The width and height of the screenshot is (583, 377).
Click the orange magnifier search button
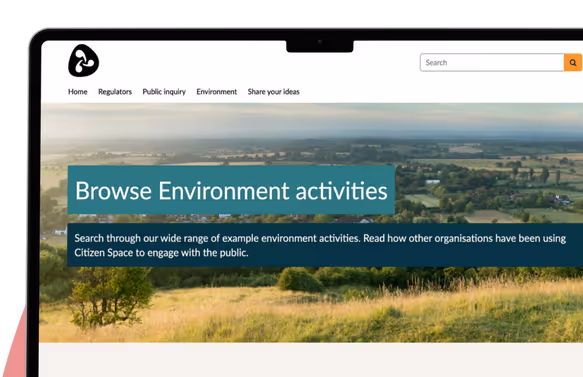(573, 62)
